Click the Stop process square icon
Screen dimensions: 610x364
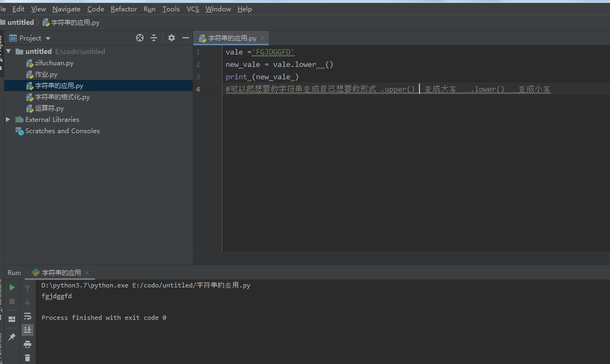pyautogui.click(x=12, y=301)
